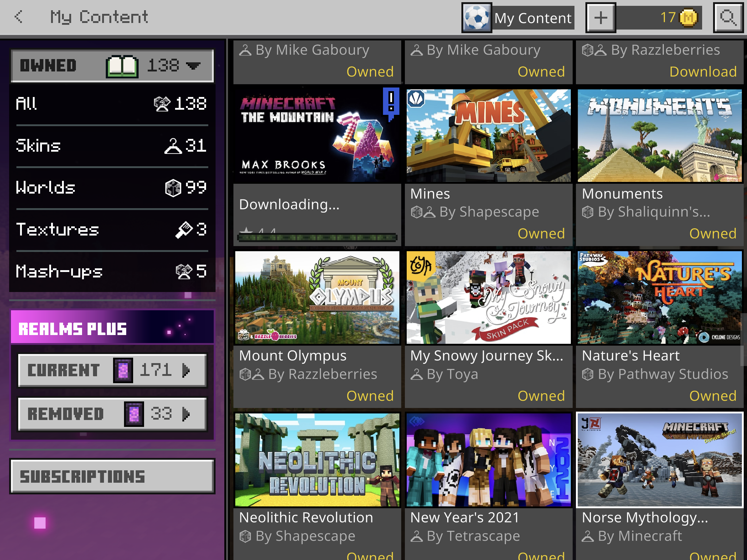
Task: Click the soccer ball profile icon
Action: (477, 17)
